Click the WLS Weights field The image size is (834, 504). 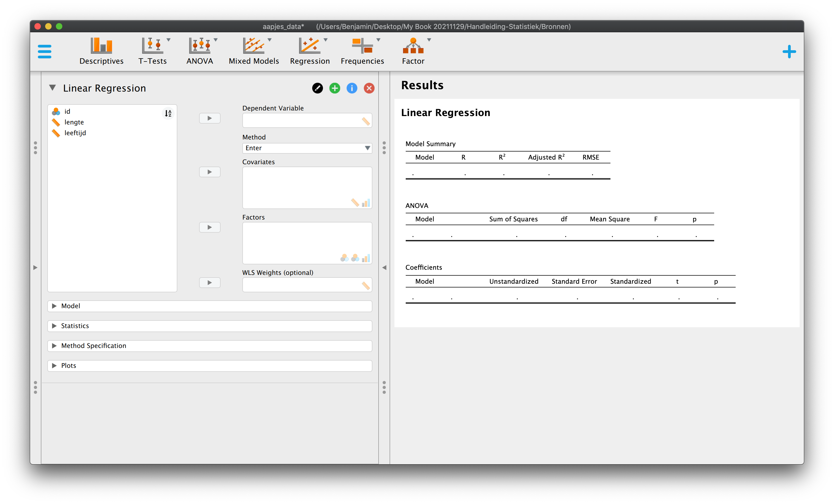(x=307, y=285)
